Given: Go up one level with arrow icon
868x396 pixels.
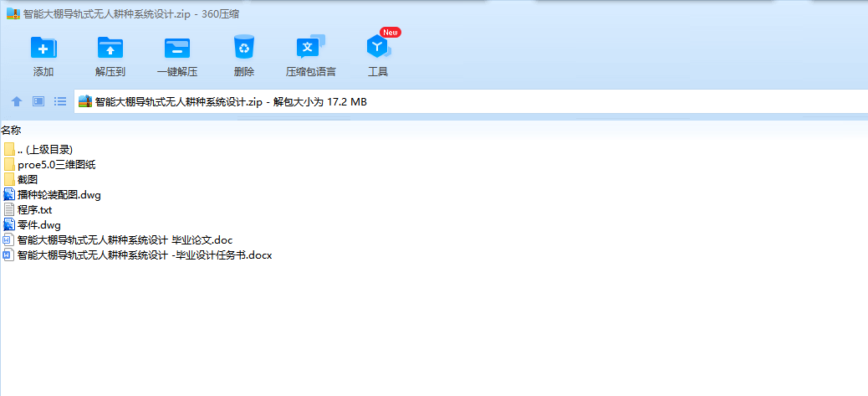Looking at the screenshot, I should pos(17,101).
